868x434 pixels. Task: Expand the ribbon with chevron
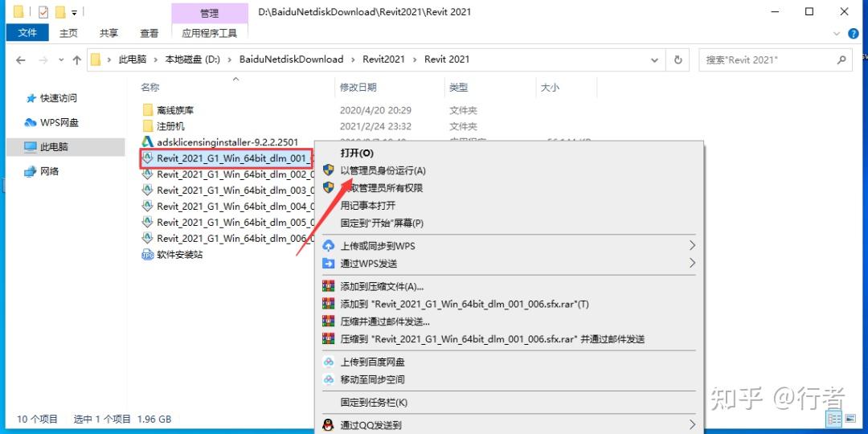click(x=837, y=34)
